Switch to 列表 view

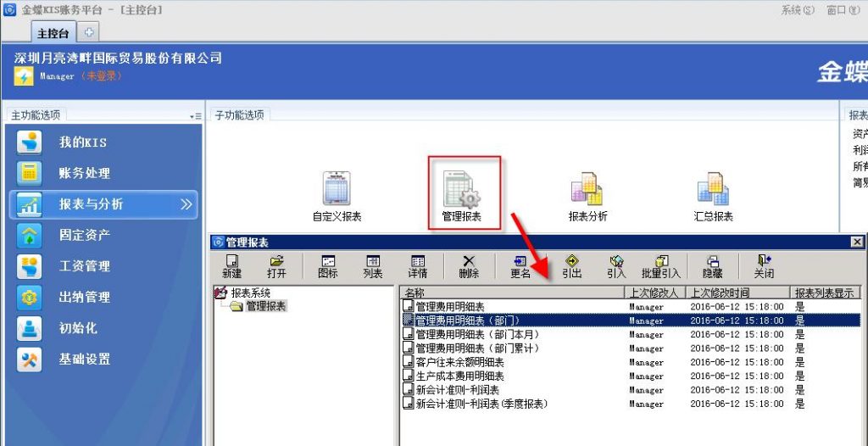coord(373,266)
